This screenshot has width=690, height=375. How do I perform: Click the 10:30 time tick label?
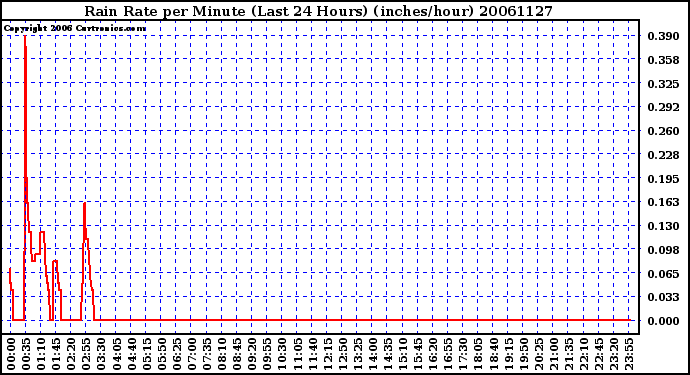click(282, 354)
